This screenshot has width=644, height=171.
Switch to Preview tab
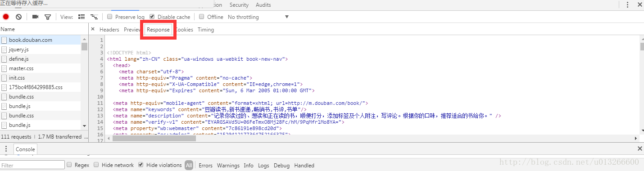click(x=132, y=30)
